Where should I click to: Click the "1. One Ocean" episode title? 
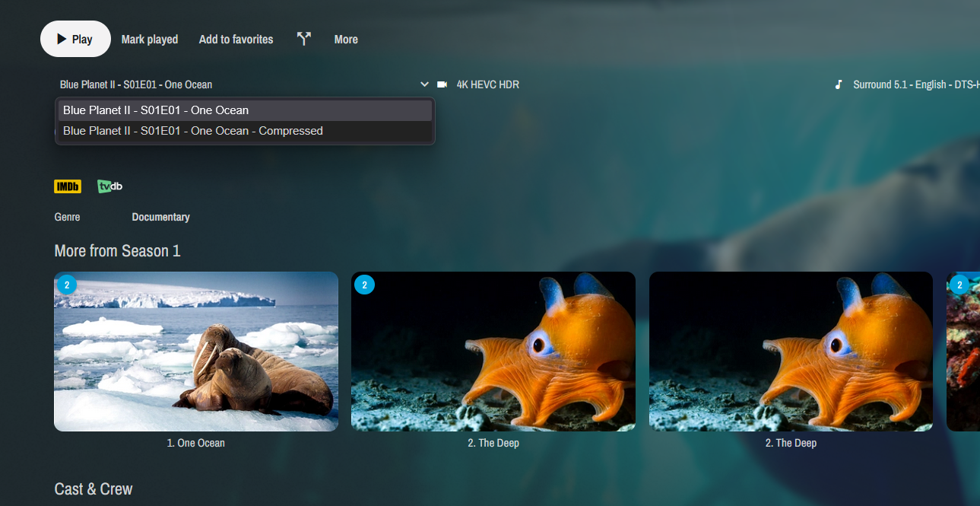coord(196,443)
